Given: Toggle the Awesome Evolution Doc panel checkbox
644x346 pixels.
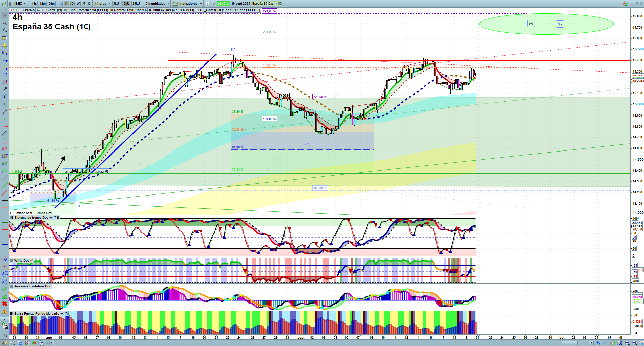Looking at the screenshot, I should [12, 286].
